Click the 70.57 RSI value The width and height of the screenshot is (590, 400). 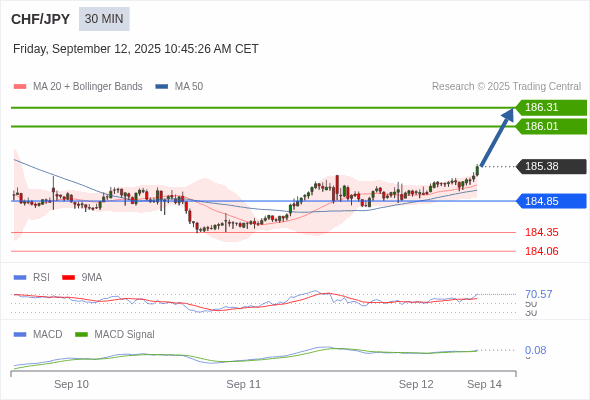538,294
